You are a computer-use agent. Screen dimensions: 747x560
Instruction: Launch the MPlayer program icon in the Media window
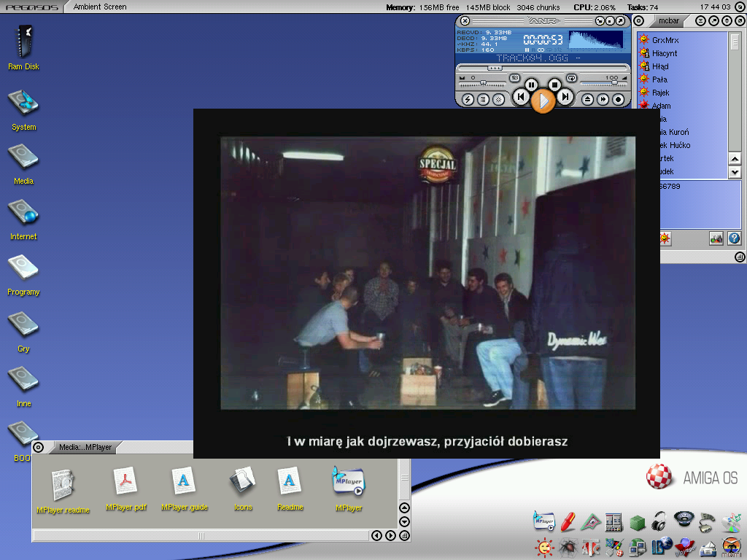(x=348, y=489)
